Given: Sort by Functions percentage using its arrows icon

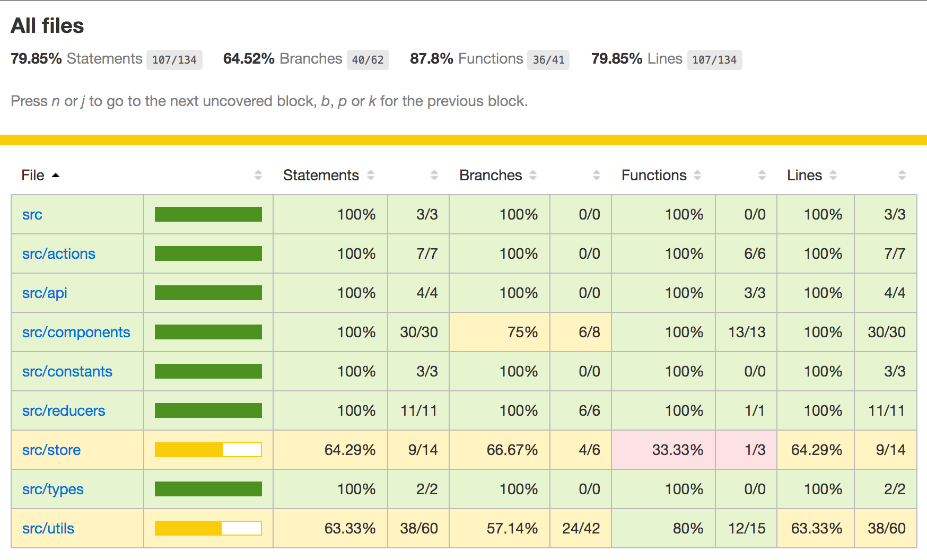Looking at the screenshot, I should click(697, 176).
